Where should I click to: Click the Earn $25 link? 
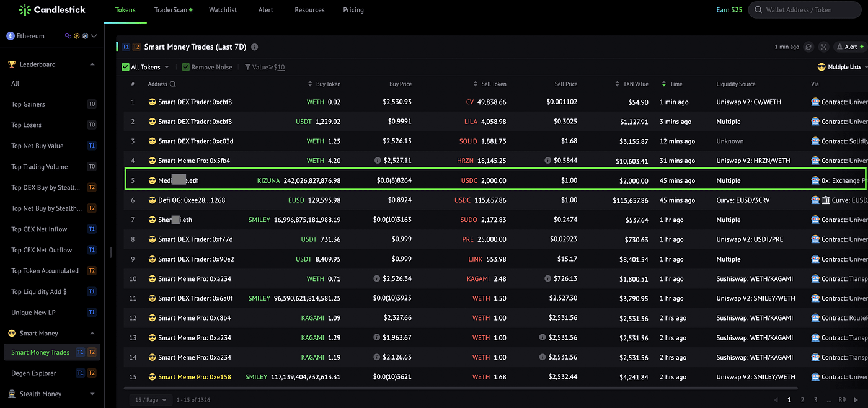[729, 10]
